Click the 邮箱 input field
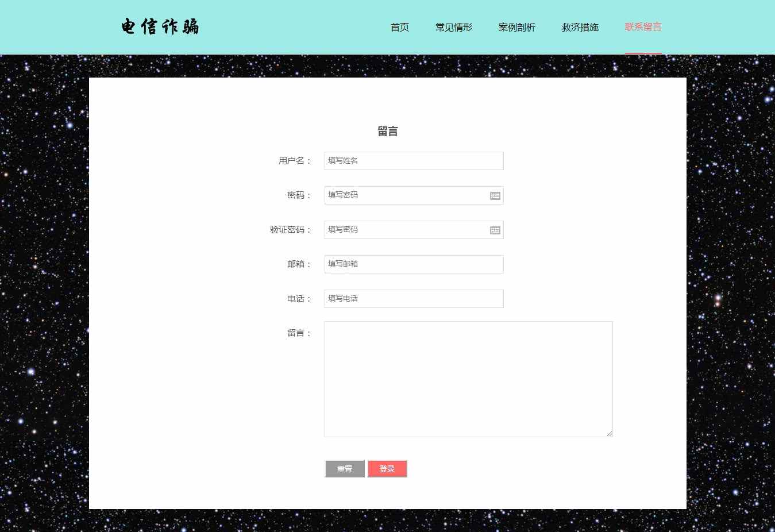 (414, 264)
